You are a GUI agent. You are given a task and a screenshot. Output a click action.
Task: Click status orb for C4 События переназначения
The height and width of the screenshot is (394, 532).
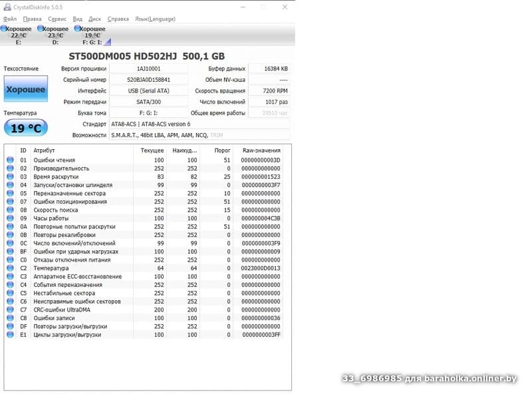coord(10,285)
